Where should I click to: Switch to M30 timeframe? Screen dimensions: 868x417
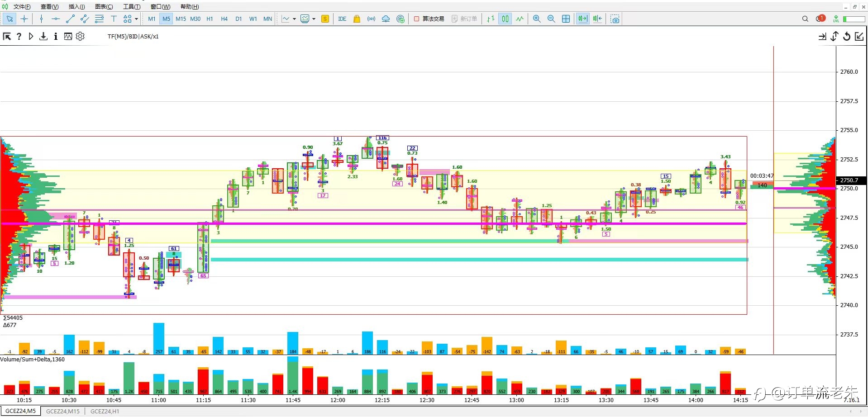pos(195,19)
